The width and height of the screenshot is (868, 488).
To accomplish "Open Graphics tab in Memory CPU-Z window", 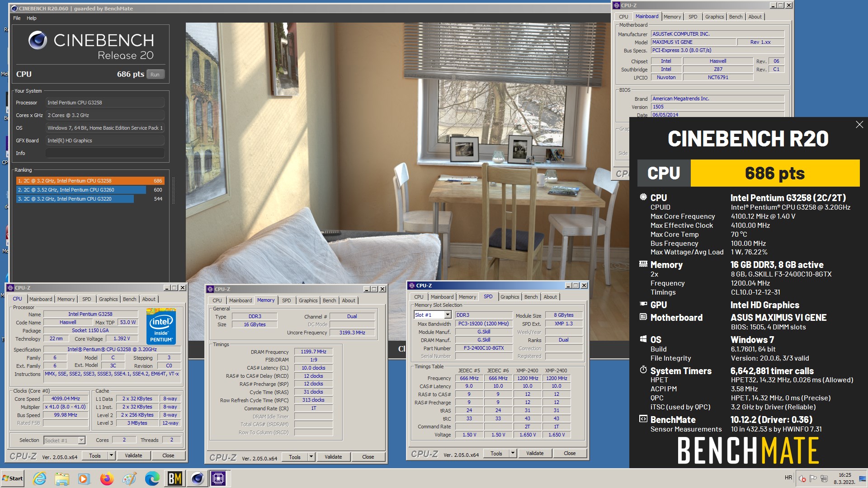I will tap(308, 300).
